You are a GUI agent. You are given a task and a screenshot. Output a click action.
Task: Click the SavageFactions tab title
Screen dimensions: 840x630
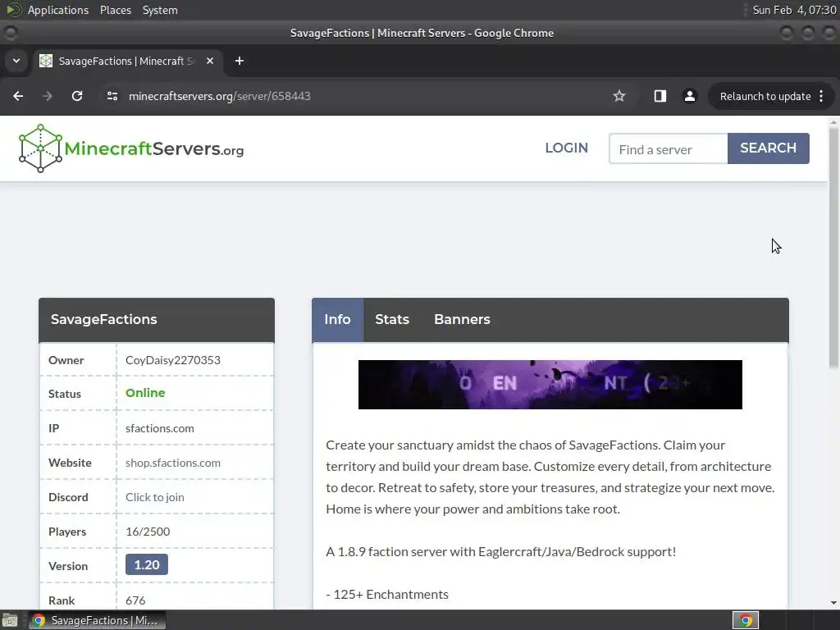[x=126, y=61]
